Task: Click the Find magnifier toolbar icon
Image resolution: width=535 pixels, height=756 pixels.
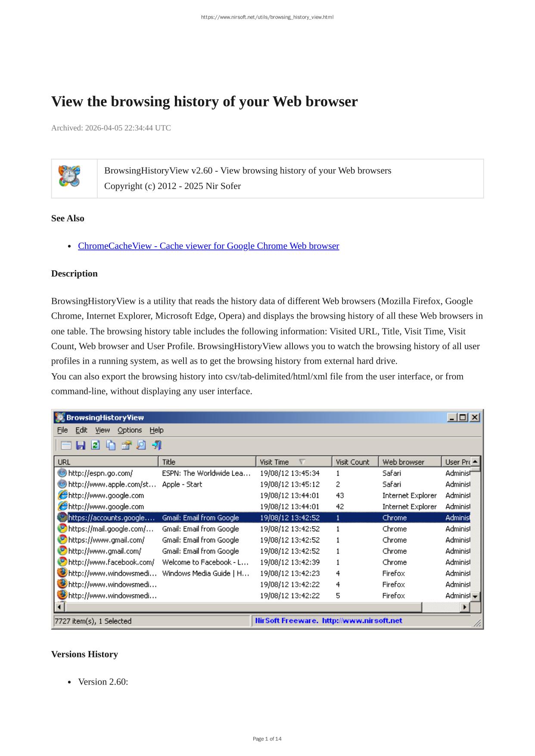Action: [141, 445]
